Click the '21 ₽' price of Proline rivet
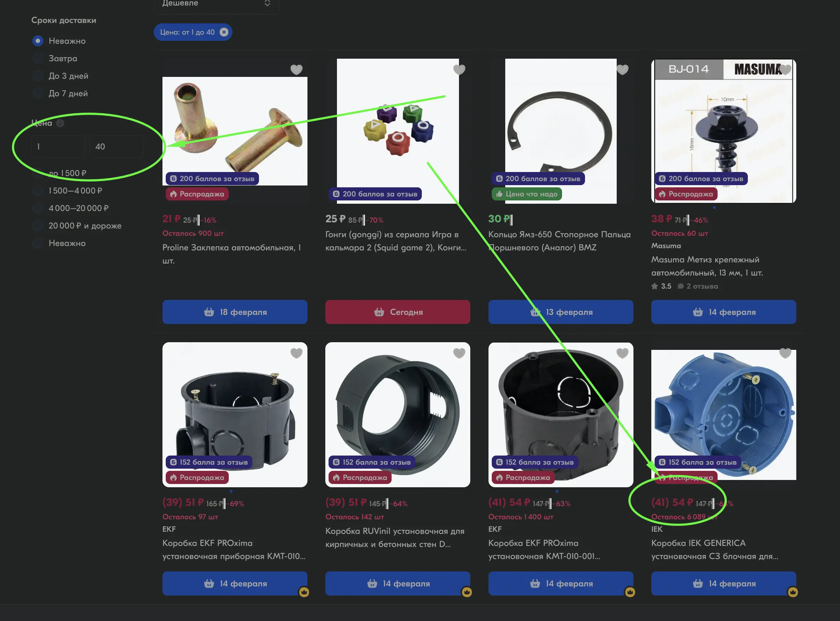This screenshot has width=840, height=621. [171, 219]
